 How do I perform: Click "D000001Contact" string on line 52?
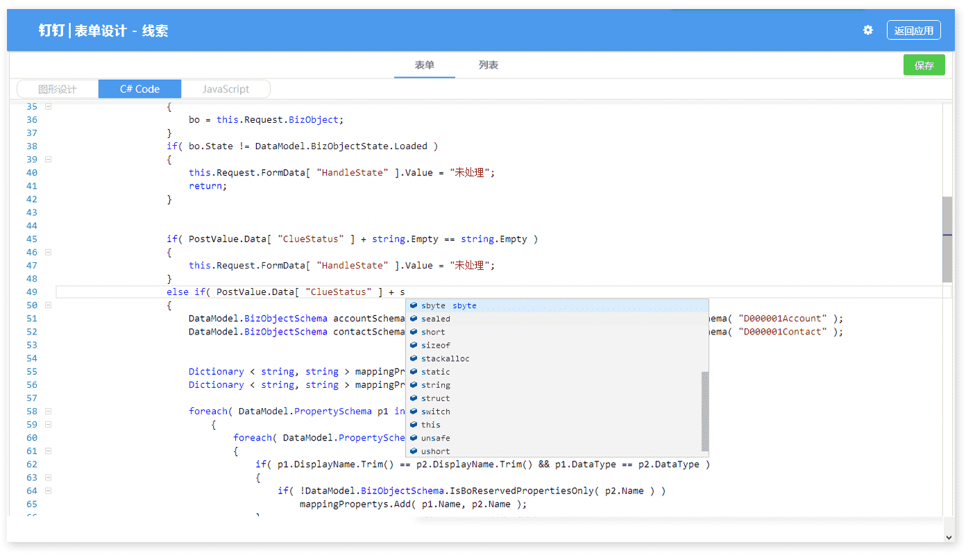coord(783,332)
